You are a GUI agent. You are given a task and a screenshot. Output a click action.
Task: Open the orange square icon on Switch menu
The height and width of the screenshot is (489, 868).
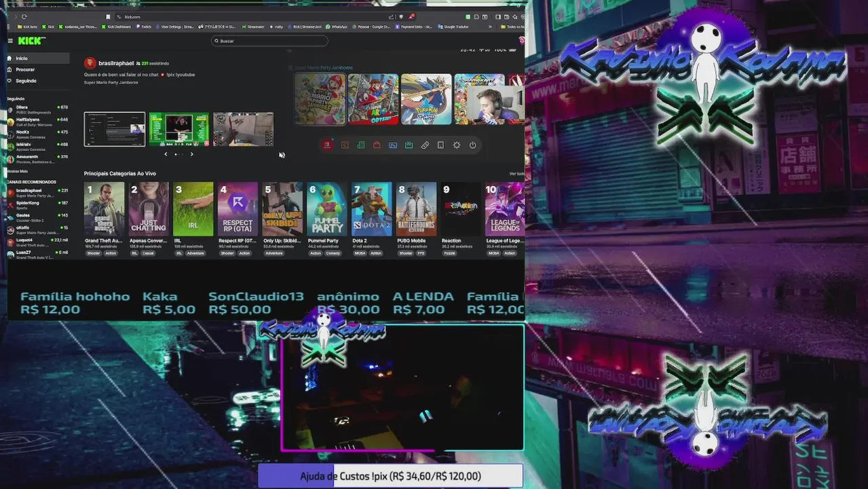tap(345, 145)
